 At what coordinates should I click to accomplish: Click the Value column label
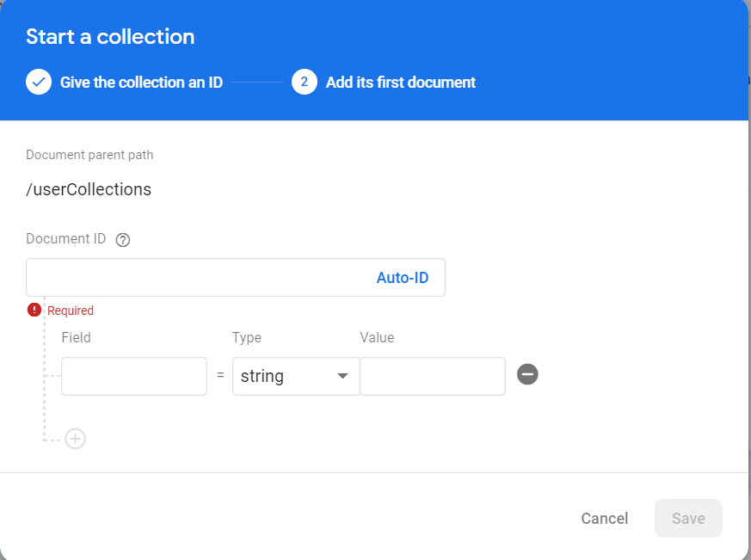[377, 337]
